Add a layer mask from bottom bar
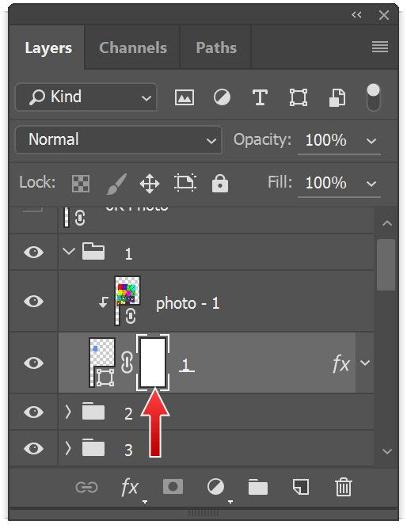This screenshot has height=532, width=407. pos(173,487)
